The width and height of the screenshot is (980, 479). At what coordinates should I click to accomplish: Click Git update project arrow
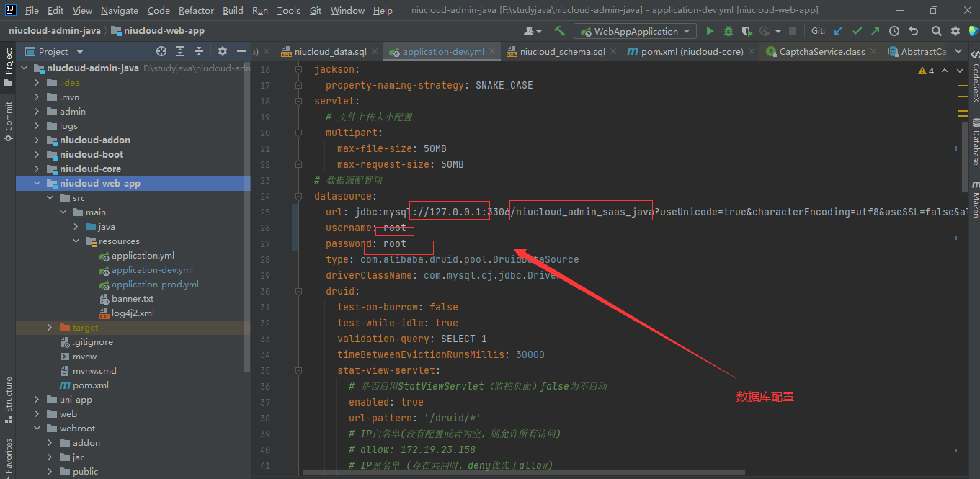coord(838,31)
